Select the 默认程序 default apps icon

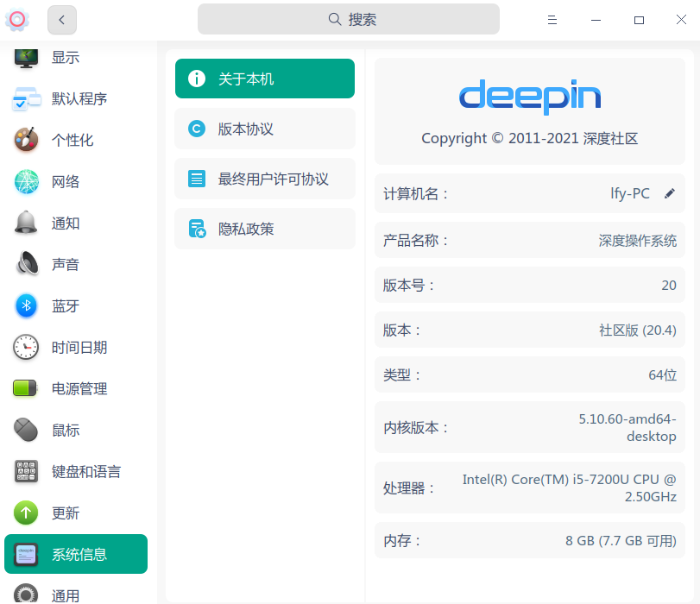click(25, 98)
